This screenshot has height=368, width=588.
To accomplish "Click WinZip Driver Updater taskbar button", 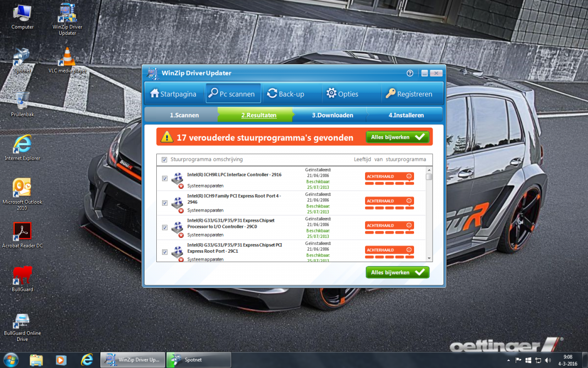I will 132,360.
